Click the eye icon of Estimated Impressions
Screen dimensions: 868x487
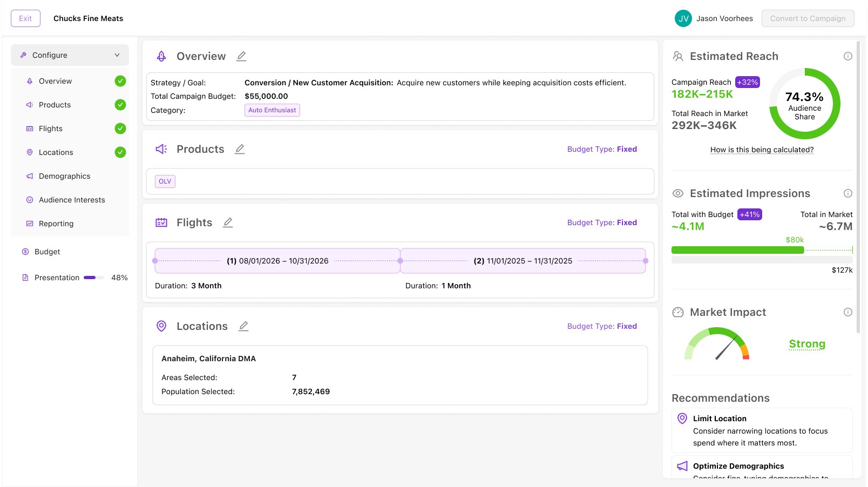point(678,193)
